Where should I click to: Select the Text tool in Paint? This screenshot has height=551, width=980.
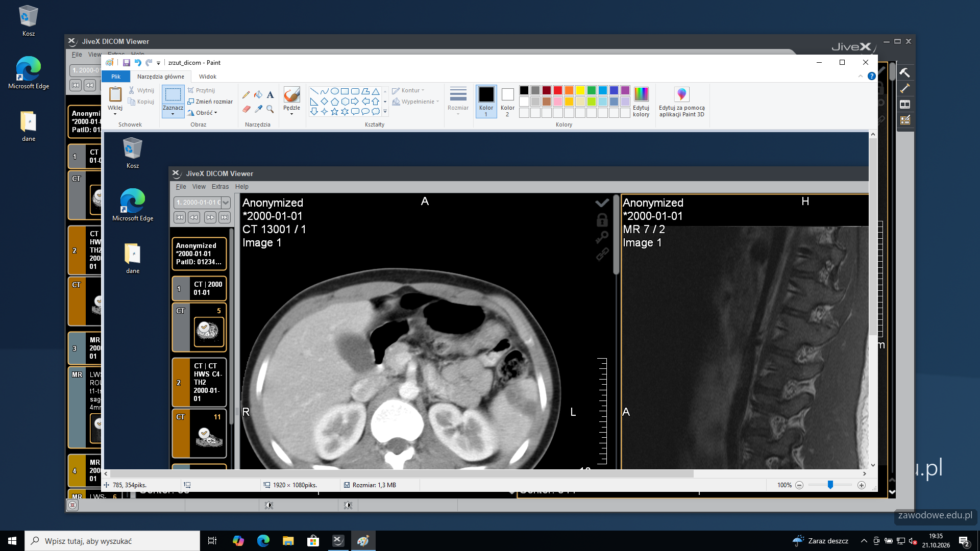(270, 95)
